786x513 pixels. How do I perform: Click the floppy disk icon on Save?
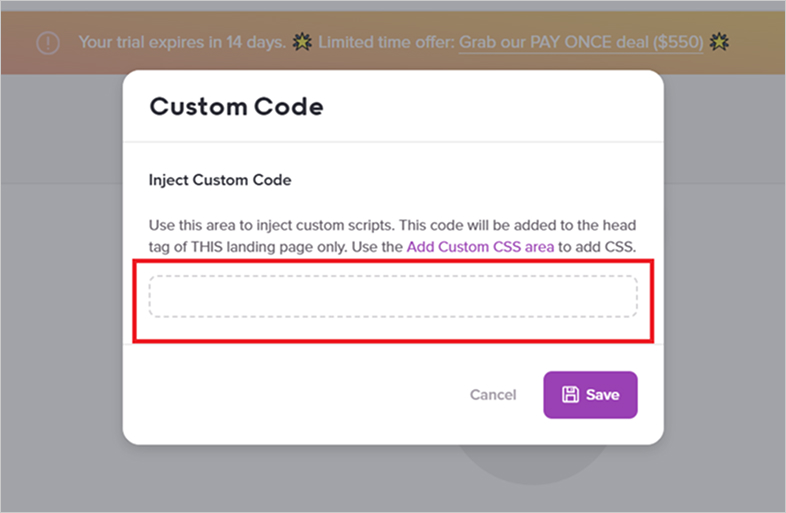point(570,395)
